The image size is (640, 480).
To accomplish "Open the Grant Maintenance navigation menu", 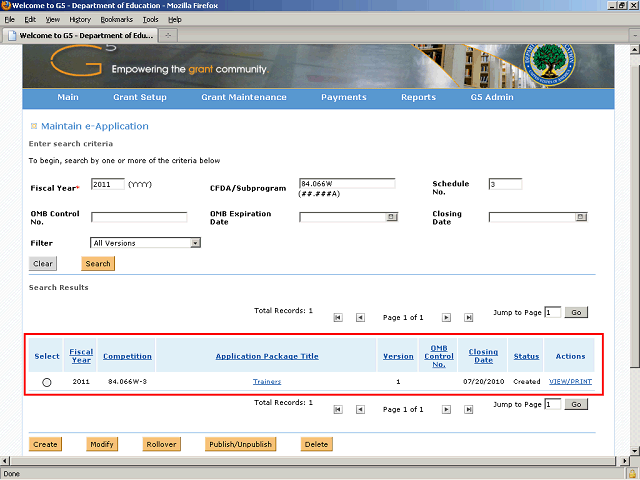I will pyautogui.click(x=243, y=98).
